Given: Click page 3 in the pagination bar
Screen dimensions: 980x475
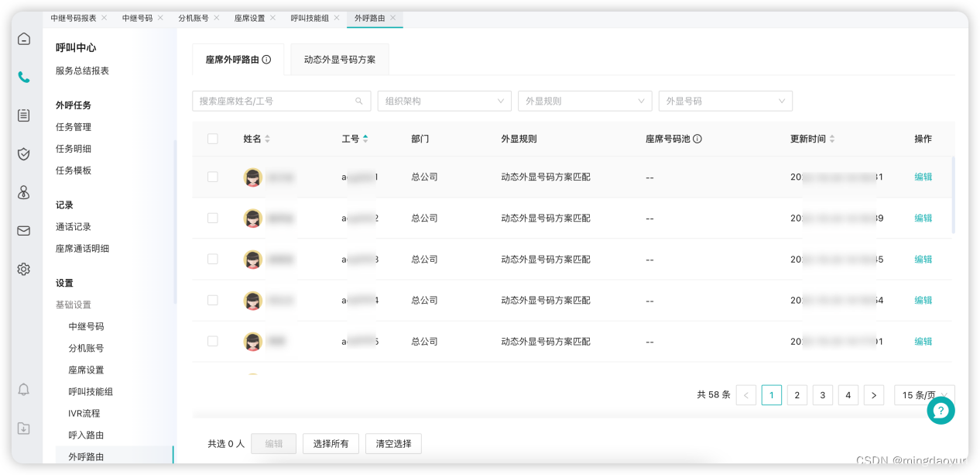Looking at the screenshot, I should coord(823,395).
